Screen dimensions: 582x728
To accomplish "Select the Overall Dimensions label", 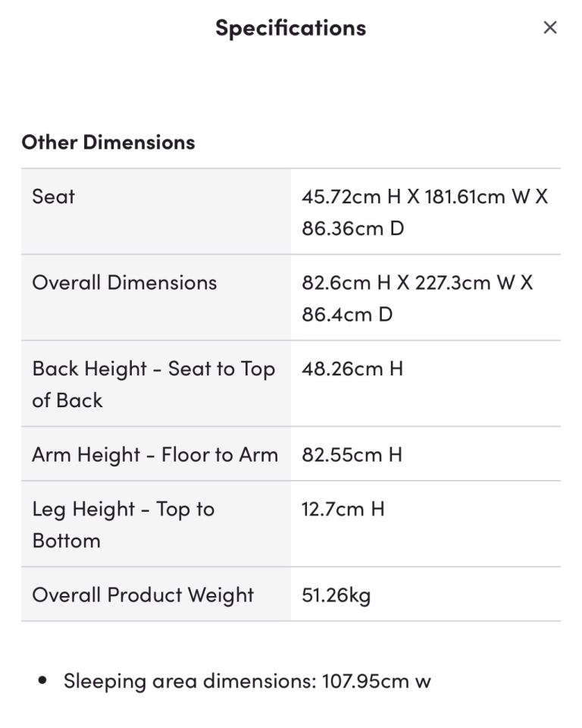I will pyautogui.click(x=124, y=282).
